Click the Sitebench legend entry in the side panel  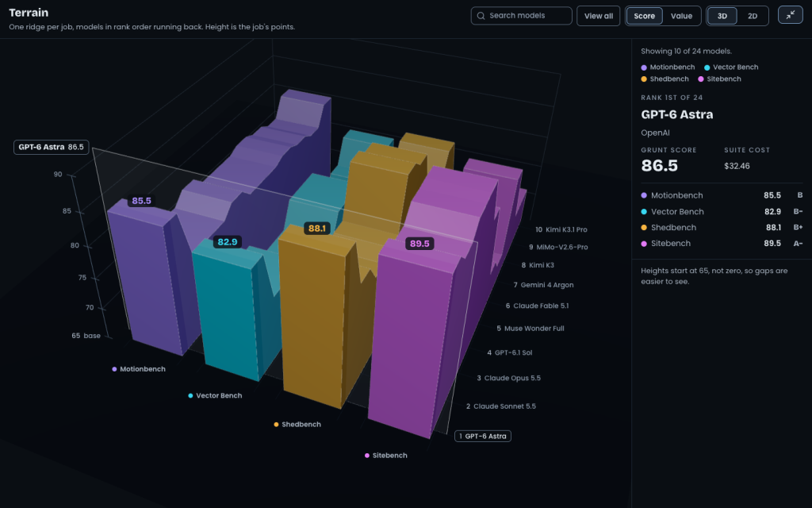click(720, 79)
